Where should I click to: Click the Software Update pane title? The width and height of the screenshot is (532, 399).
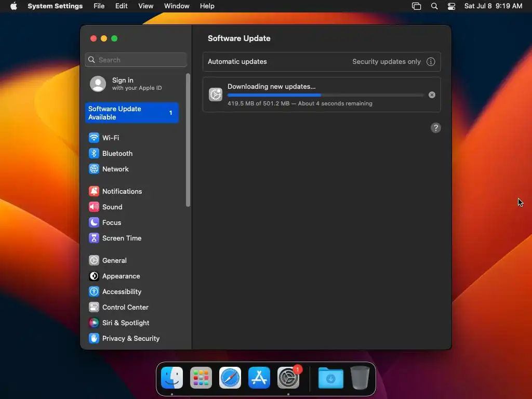pyautogui.click(x=239, y=38)
